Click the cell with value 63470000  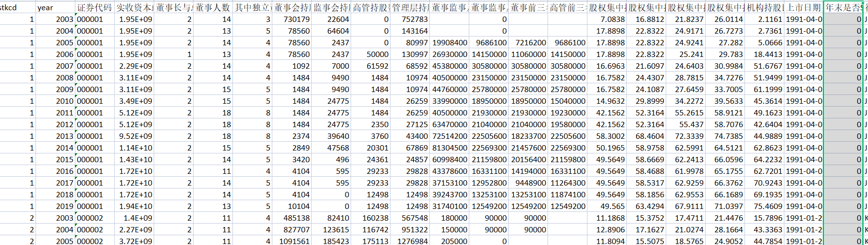click(449, 124)
